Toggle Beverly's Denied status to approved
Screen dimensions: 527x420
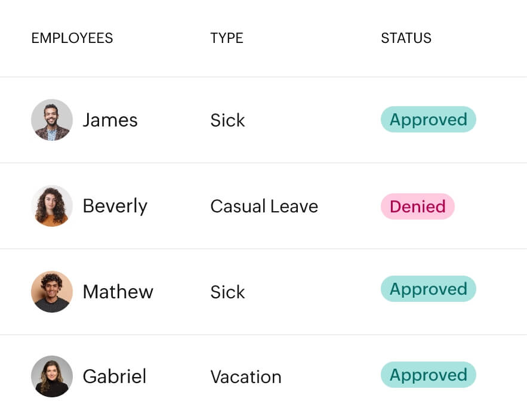(417, 206)
